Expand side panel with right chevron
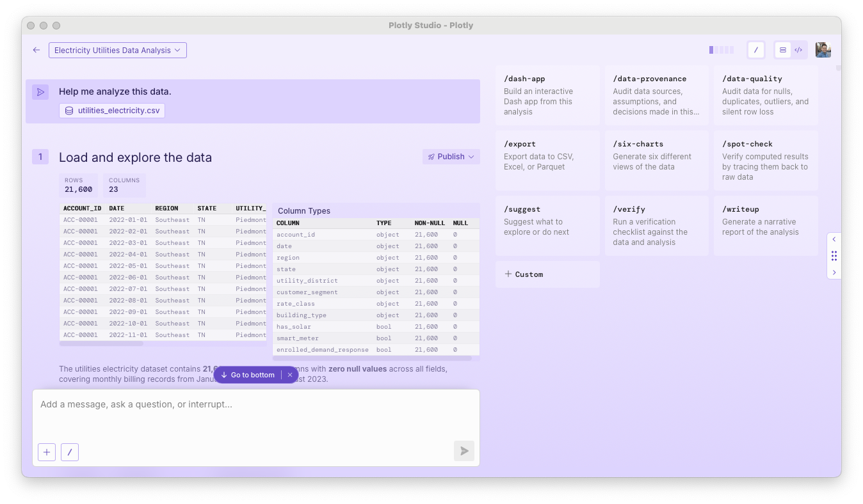The height and width of the screenshot is (504, 863). [x=834, y=272]
